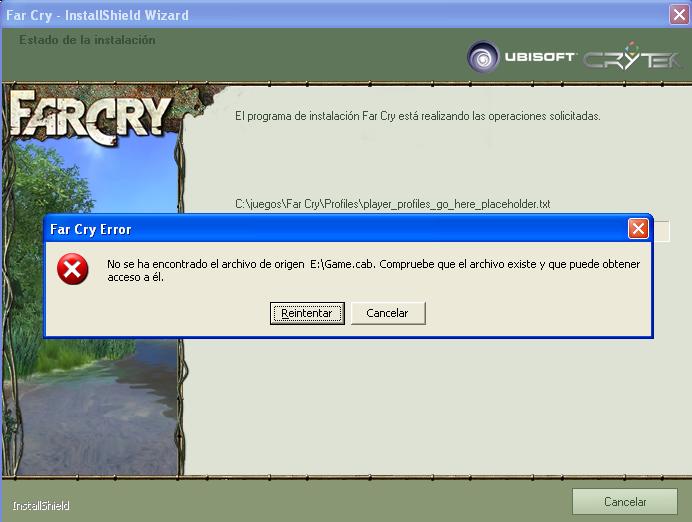This screenshot has height=522, width=692.
Task: Click the installation progress bar
Action: pyautogui.click(x=661, y=231)
